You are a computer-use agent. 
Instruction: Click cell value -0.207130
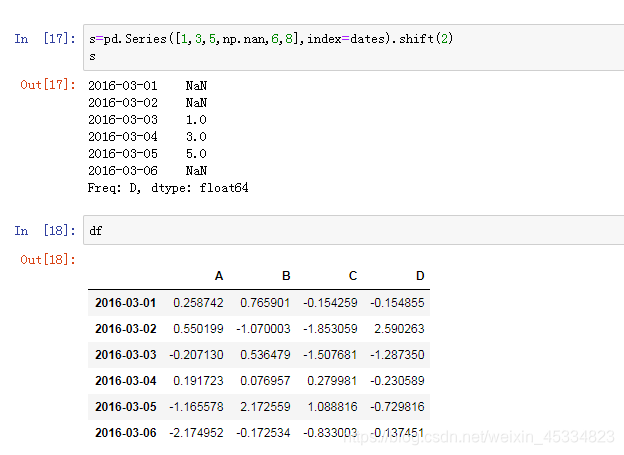click(197, 355)
